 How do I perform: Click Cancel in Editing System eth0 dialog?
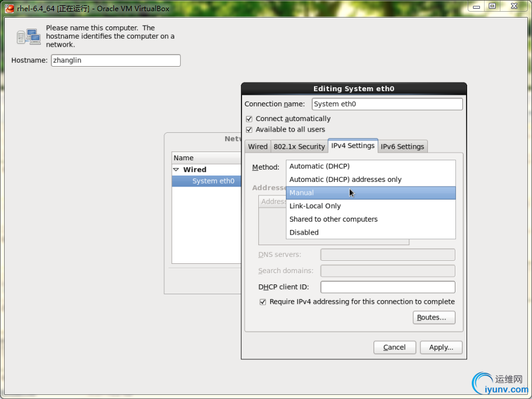[x=395, y=348]
